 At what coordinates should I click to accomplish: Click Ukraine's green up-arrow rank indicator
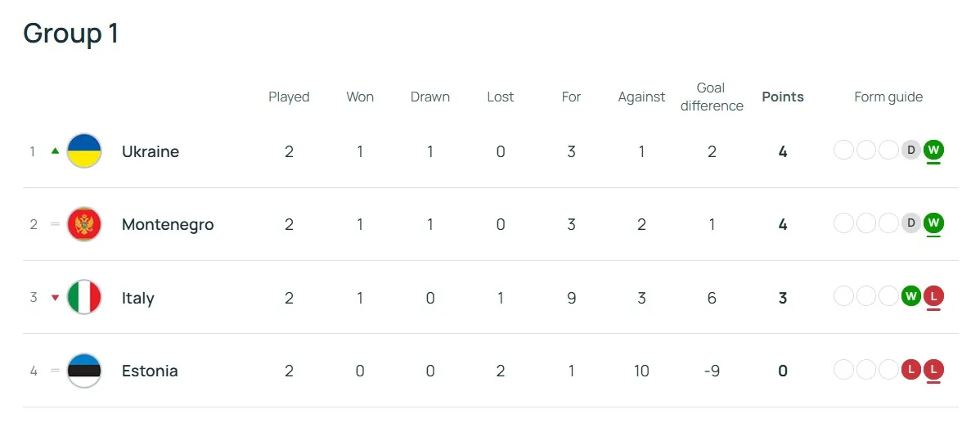pyautogui.click(x=56, y=151)
